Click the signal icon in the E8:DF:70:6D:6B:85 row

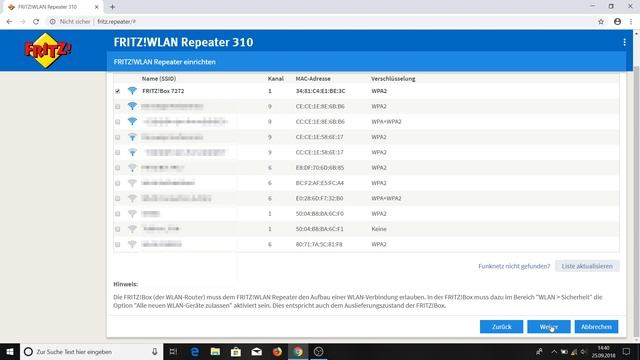pyautogui.click(x=132, y=167)
